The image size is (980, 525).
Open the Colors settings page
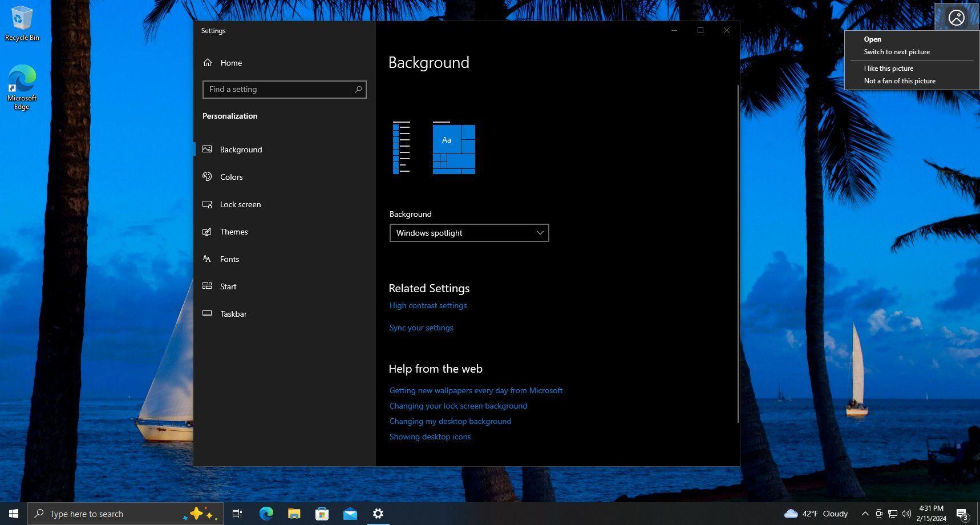(x=285, y=177)
